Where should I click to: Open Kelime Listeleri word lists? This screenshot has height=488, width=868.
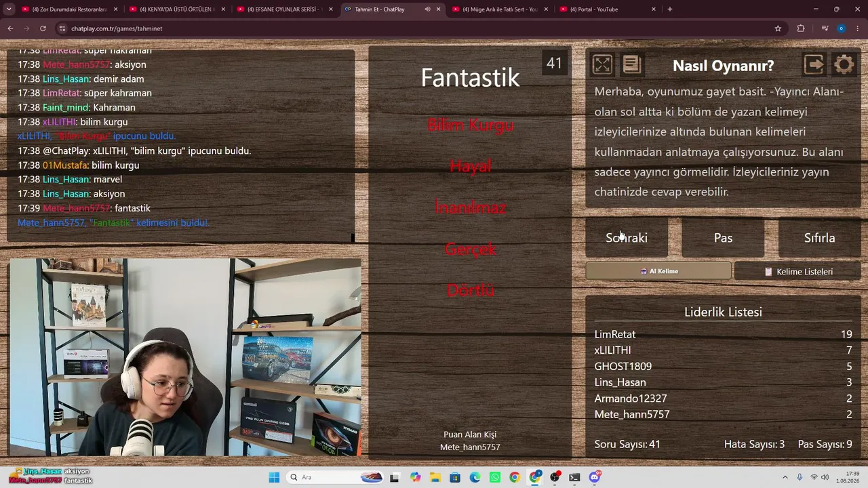tap(797, 271)
